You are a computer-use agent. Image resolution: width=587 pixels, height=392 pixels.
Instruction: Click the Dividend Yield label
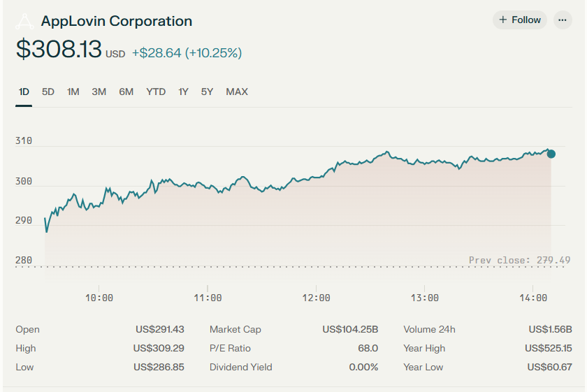pyautogui.click(x=240, y=367)
